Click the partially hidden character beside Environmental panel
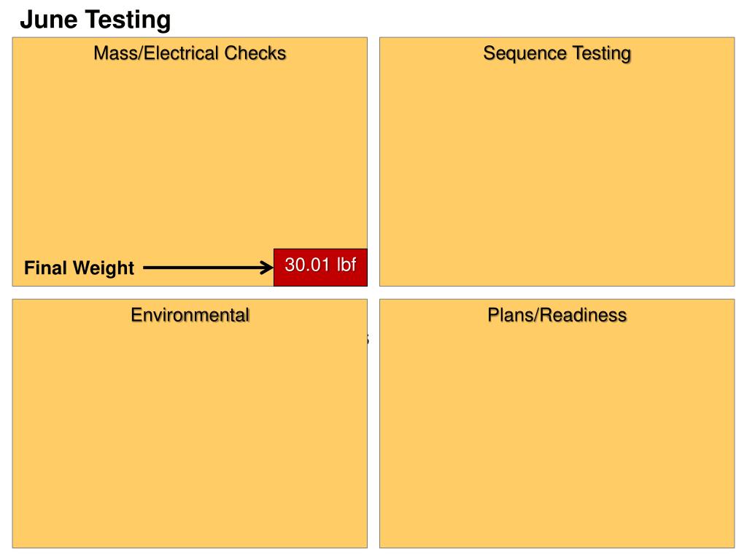The image size is (747, 560). tap(368, 339)
